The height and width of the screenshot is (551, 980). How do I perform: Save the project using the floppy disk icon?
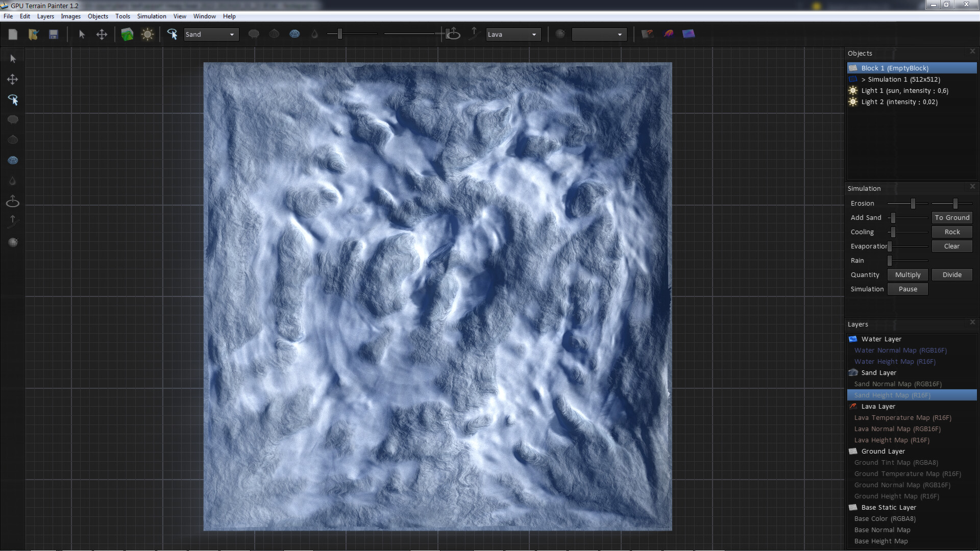click(54, 34)
